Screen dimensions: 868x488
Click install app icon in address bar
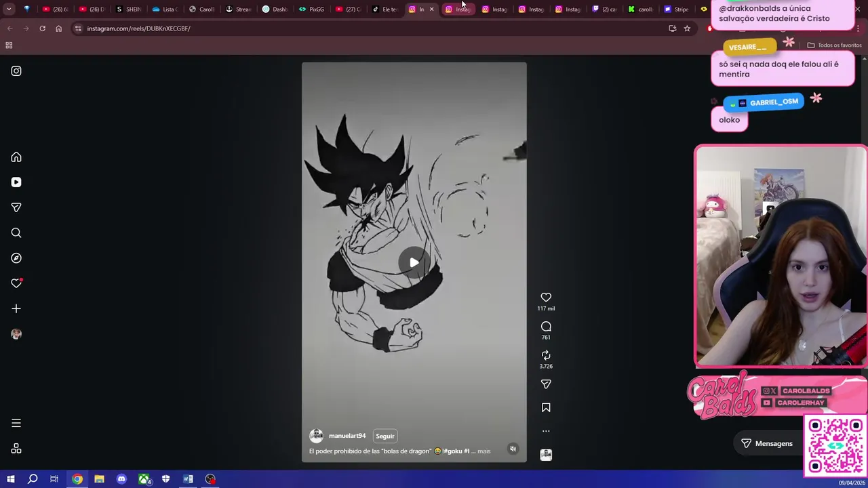672,28
